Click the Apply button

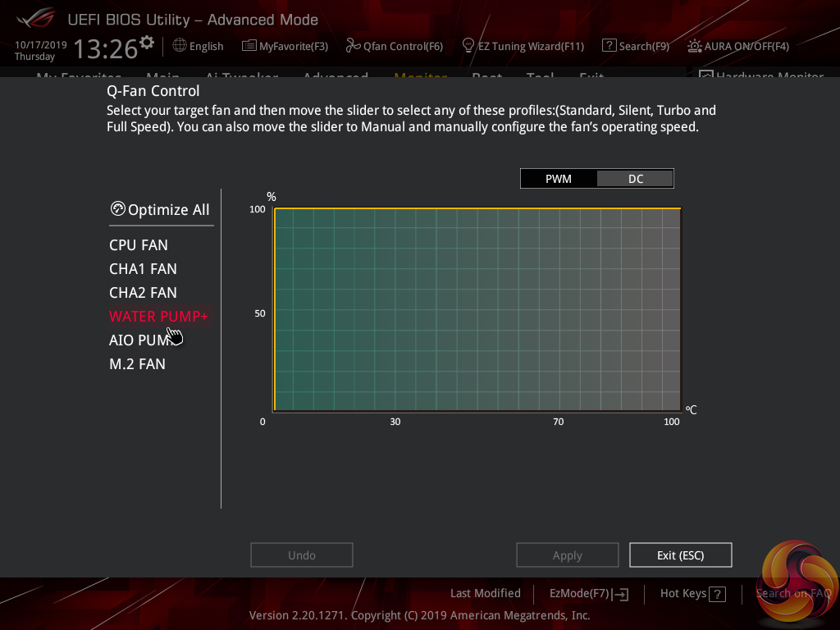(x=568, y=555)
